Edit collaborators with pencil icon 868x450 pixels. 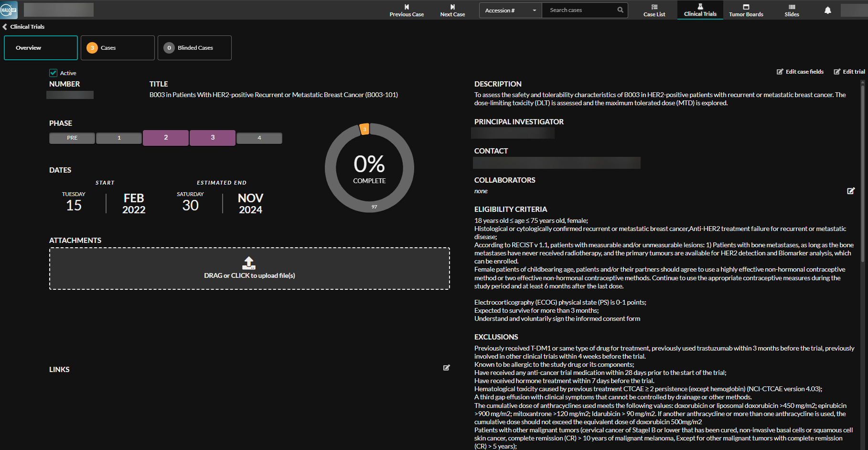pos(851,191)
